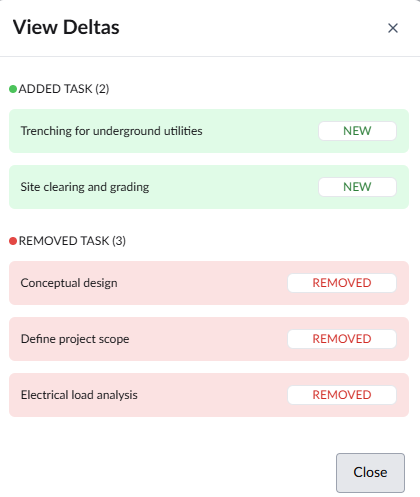Click the REMOVED badge on Electrical load analysis

coord(342,395)
